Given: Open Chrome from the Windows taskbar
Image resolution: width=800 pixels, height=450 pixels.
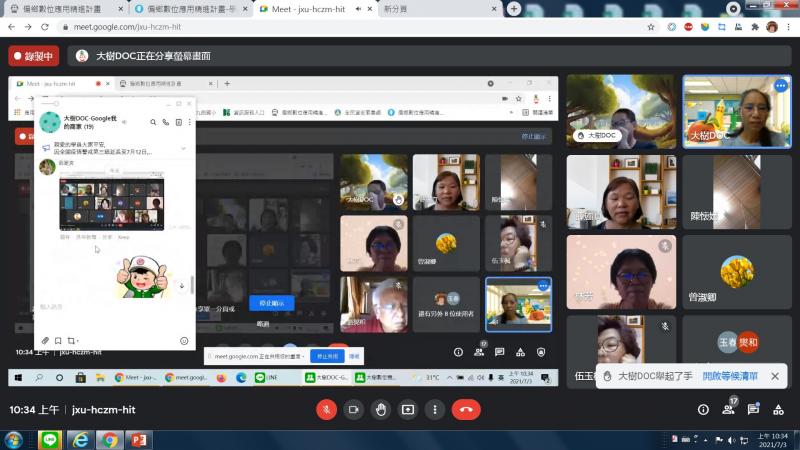Looking at the screenshot, I should (x=109, y=440).
